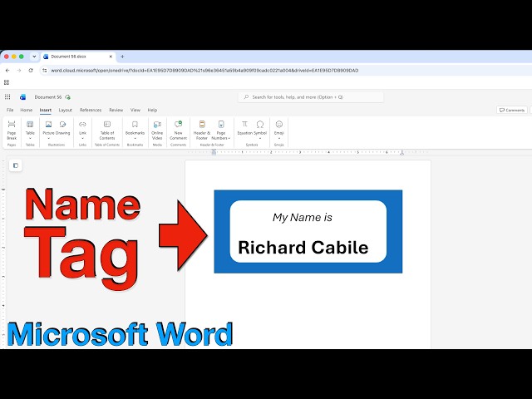Viewport: 532px width, 399px height.
Task: Click the browser address bar URL
Action: click(204, 71)
